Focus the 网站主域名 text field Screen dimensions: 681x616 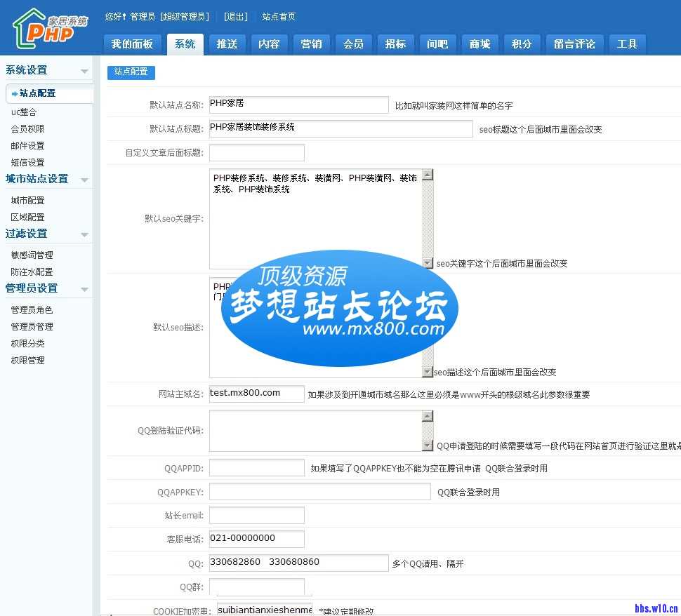point(256,394)
